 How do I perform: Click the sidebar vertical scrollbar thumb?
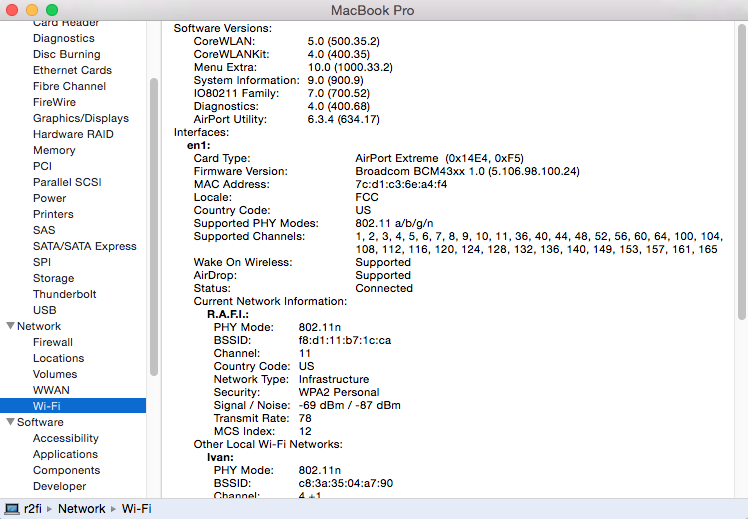coord(154,227)
